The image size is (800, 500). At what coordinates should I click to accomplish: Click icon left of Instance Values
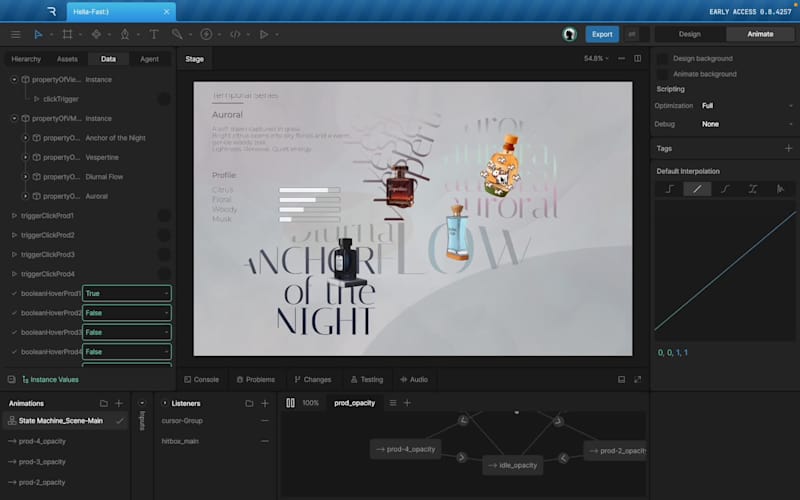(x=11, y=380)
